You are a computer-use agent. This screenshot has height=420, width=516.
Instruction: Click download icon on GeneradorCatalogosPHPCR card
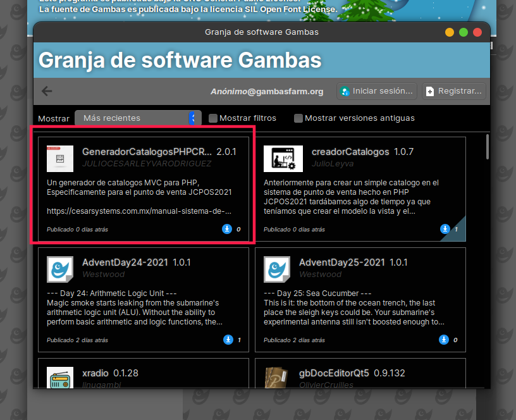point(228,229)
